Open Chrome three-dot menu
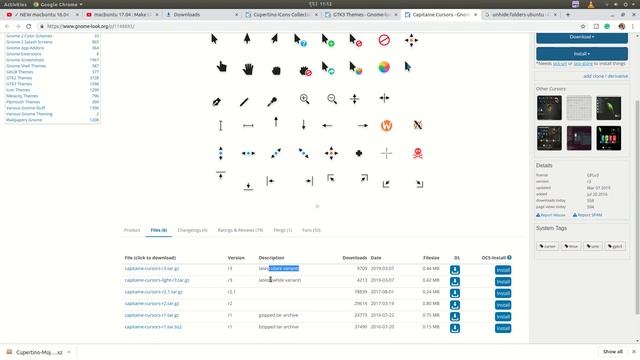 click(633, 26)
